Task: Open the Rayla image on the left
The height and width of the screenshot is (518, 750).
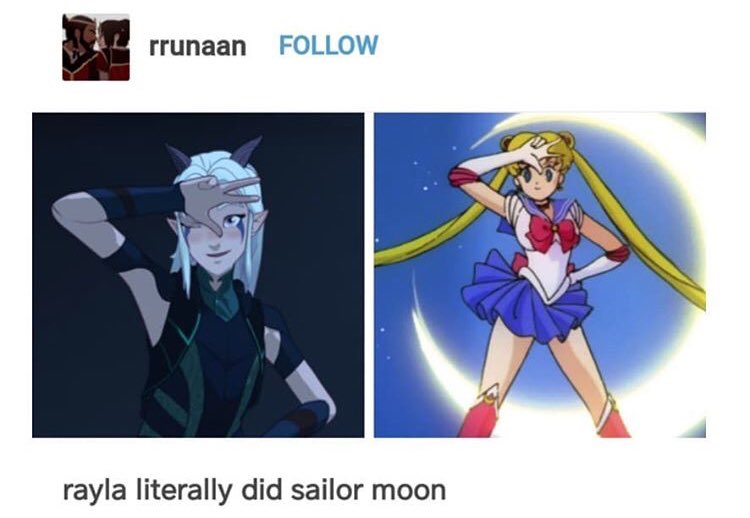Action: click(x=198, y=275)
